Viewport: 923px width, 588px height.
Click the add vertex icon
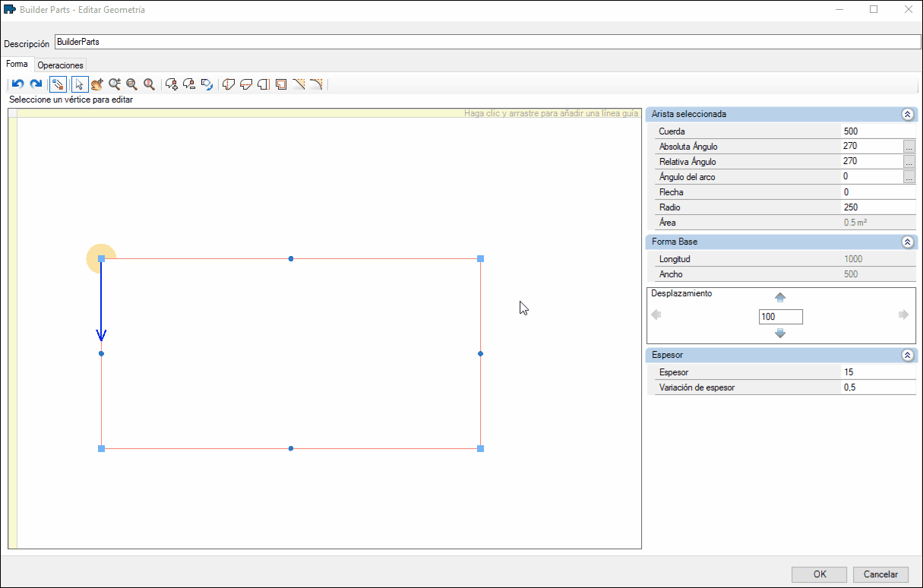tap(172, 84)
